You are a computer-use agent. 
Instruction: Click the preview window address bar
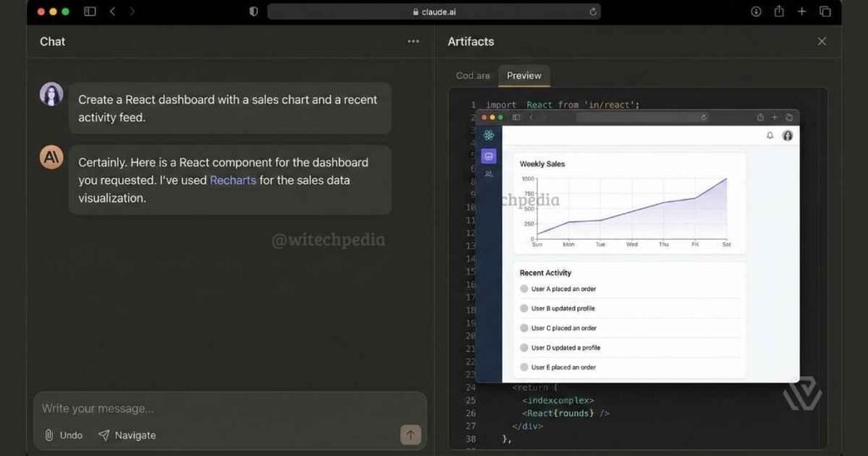[x=643, y=117]
